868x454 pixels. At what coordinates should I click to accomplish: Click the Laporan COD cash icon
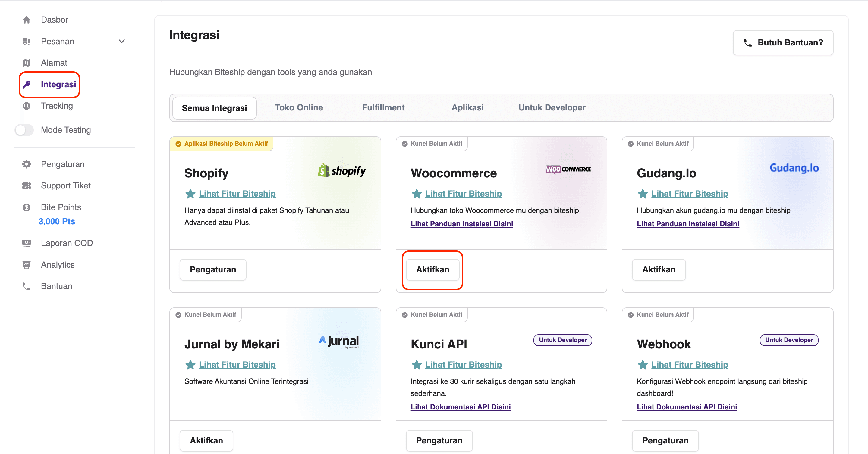pyautogui.click(x=26, y=243)
